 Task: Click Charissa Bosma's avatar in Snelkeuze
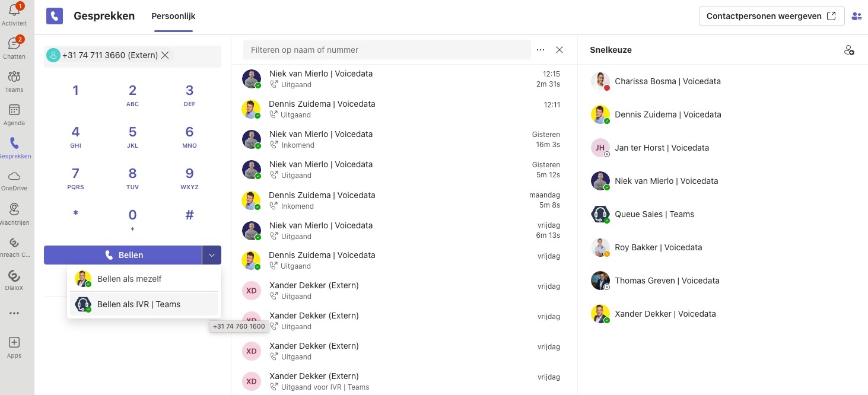click(x=600, y=81)
